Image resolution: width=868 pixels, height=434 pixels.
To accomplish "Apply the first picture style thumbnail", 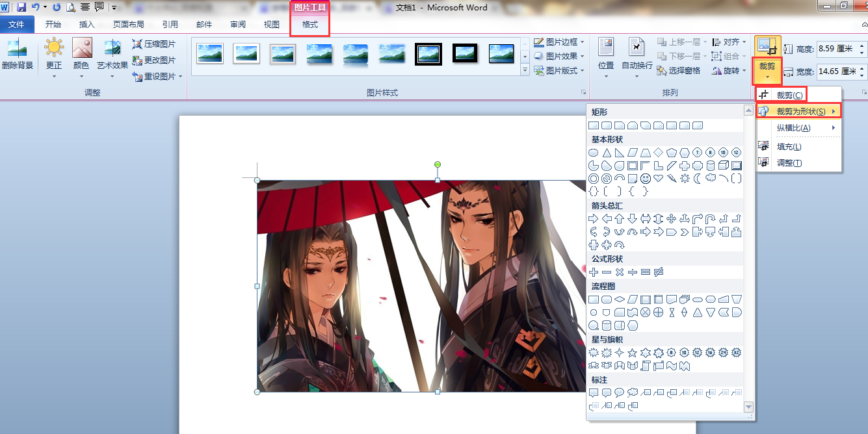I will 210,54.
